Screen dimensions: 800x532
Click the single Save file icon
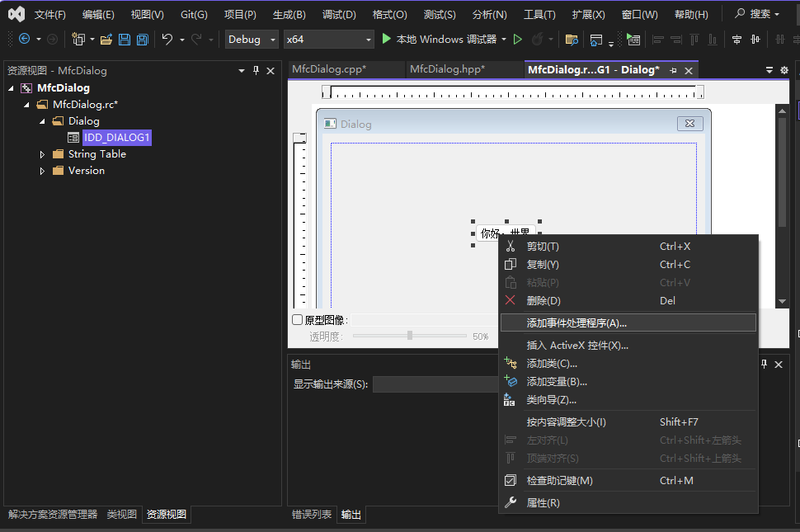tap(125, 39)
